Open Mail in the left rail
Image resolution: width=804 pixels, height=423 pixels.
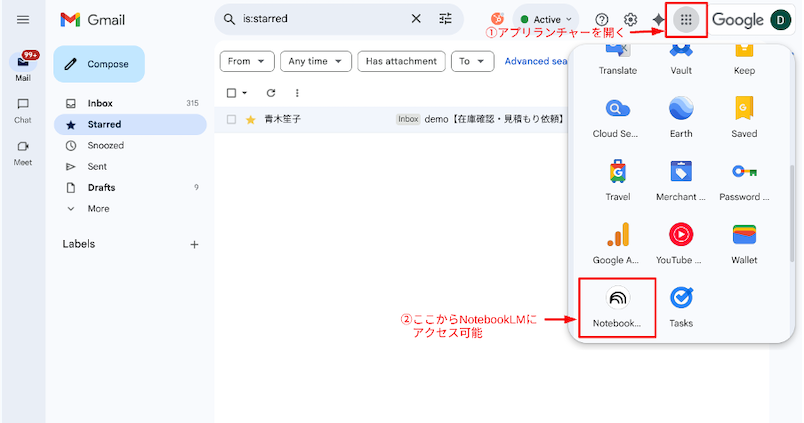tap(23, 67)
